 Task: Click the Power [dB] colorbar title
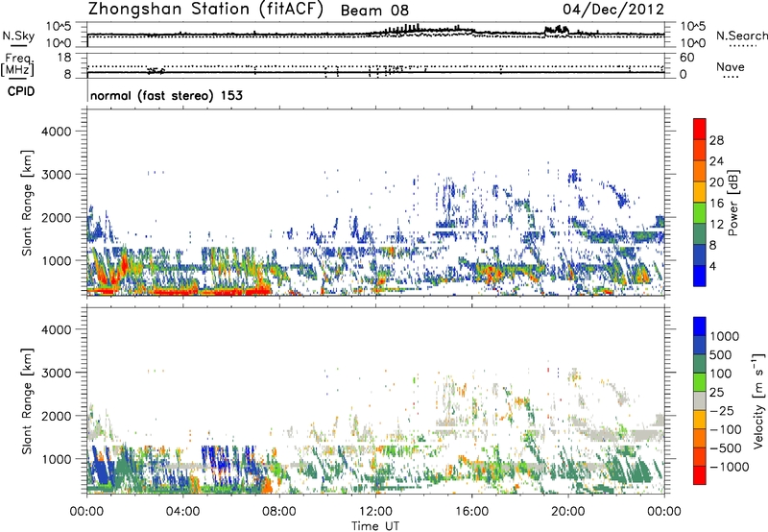[x=732, y=203]
